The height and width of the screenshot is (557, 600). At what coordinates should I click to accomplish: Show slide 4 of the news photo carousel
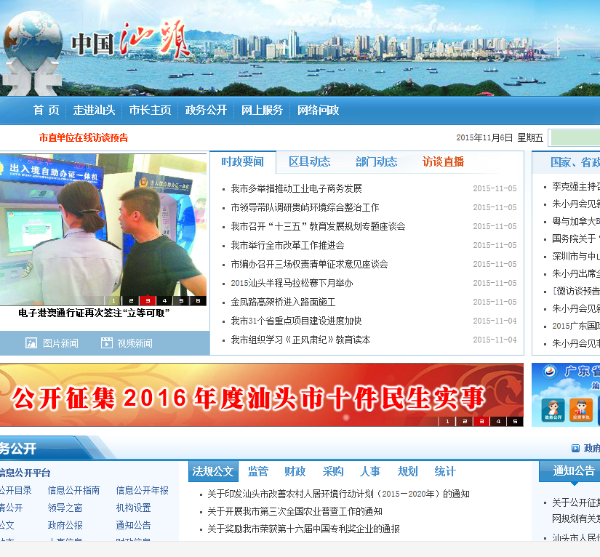(165, 301)
